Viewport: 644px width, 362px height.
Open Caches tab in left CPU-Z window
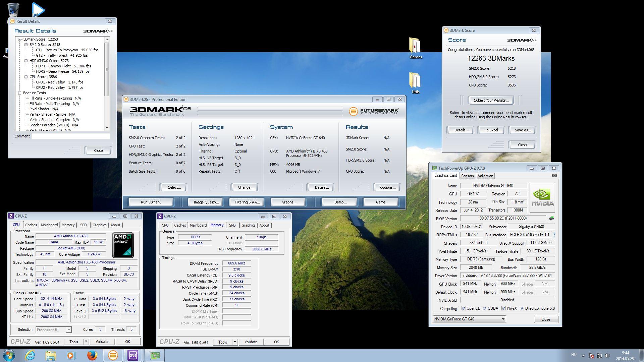[x=31, y=225]
